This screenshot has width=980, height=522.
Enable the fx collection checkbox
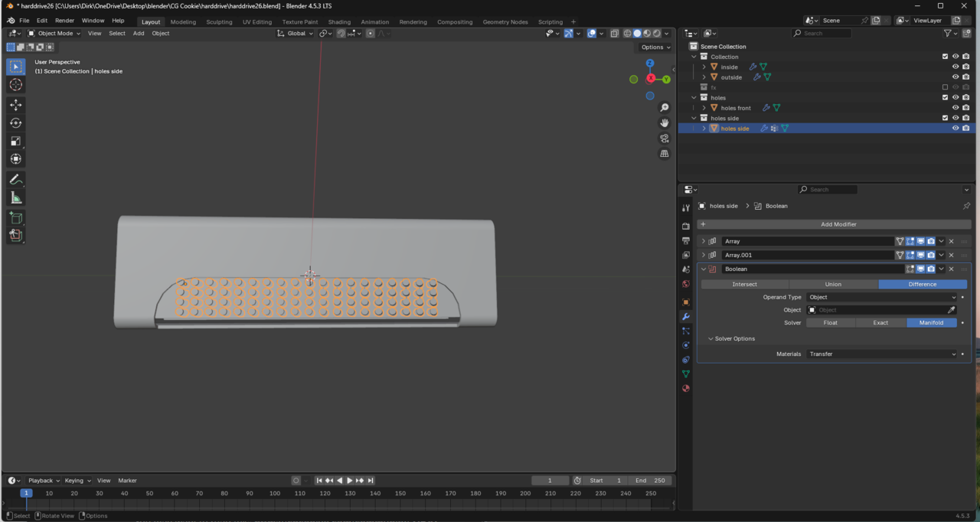pos(945,87)
